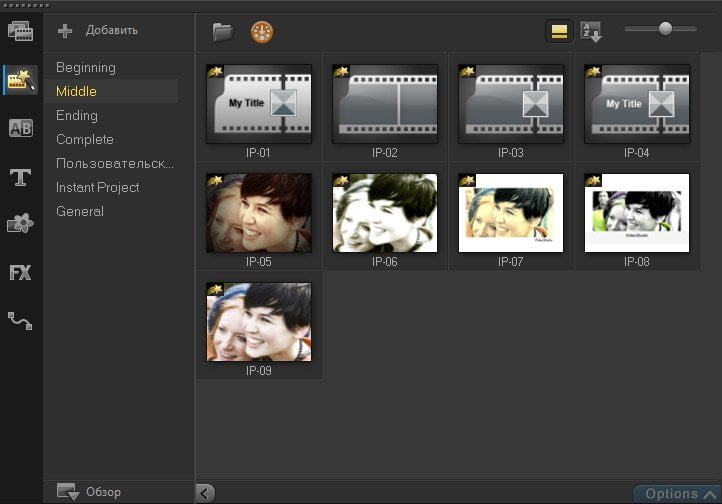
Task: Adjust the thumbnail size slider
Action: click(660, 29)
